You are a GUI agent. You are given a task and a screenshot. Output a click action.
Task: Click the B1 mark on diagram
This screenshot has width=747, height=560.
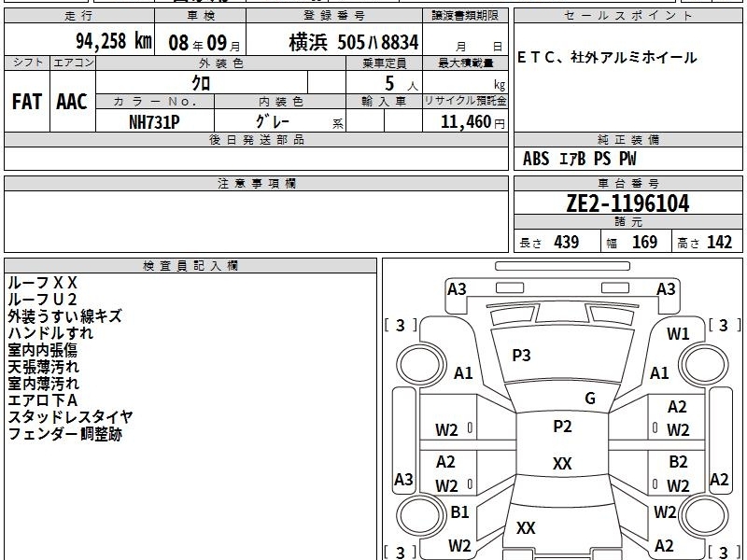(459, 511)
